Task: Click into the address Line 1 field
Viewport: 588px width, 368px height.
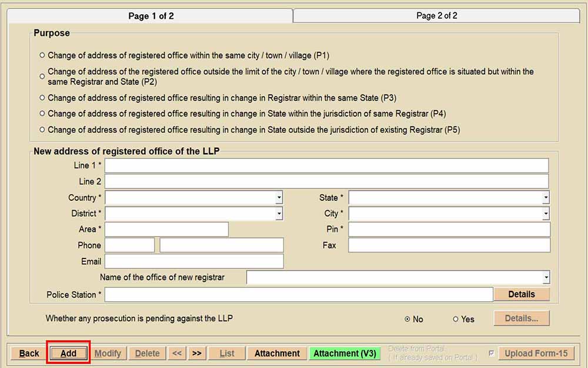Action: [326, 165]
